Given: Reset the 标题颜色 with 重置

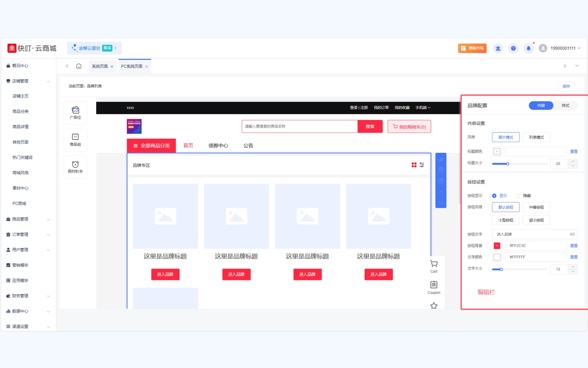Looking at the screenshot, I should click(574, 151).
